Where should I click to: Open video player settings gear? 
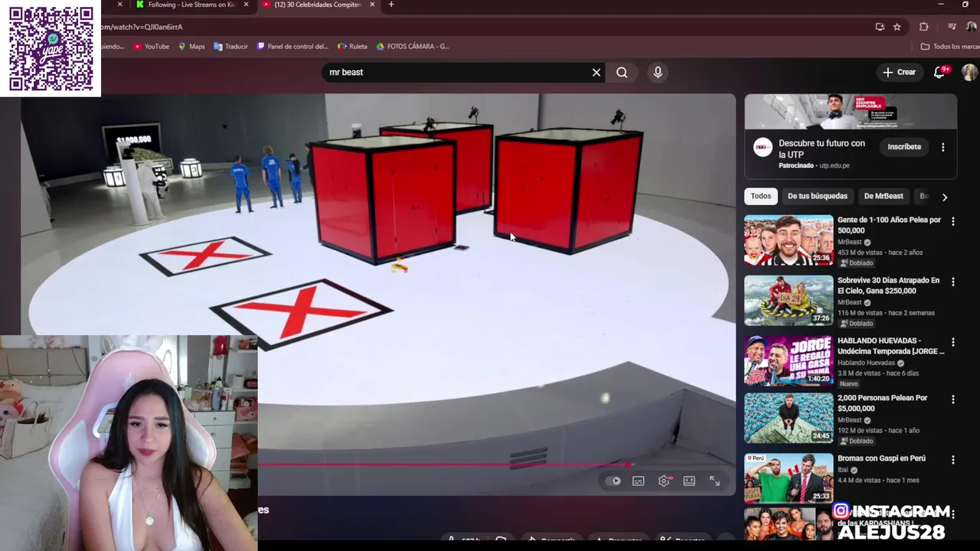664,481
